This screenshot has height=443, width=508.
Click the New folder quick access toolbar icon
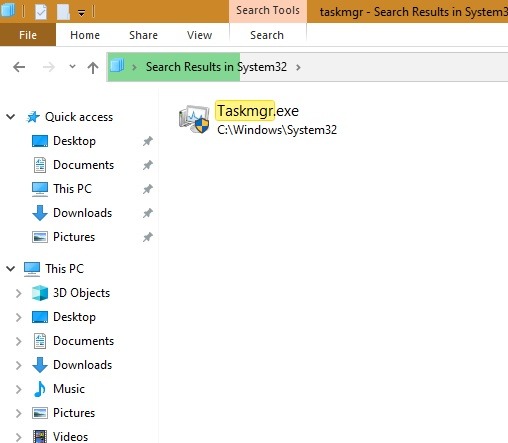(63, 12)
